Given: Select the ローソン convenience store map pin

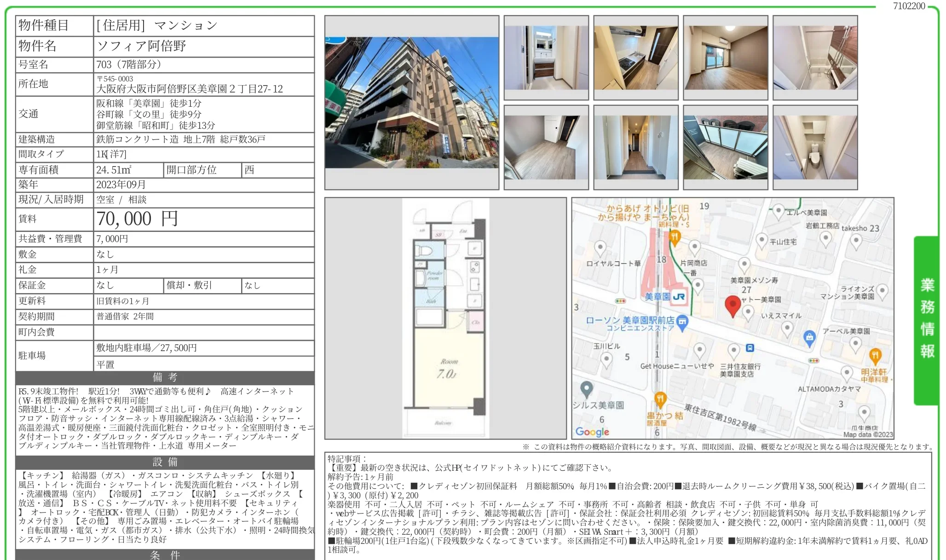Looking at the screenshot, I should (683, 322).
